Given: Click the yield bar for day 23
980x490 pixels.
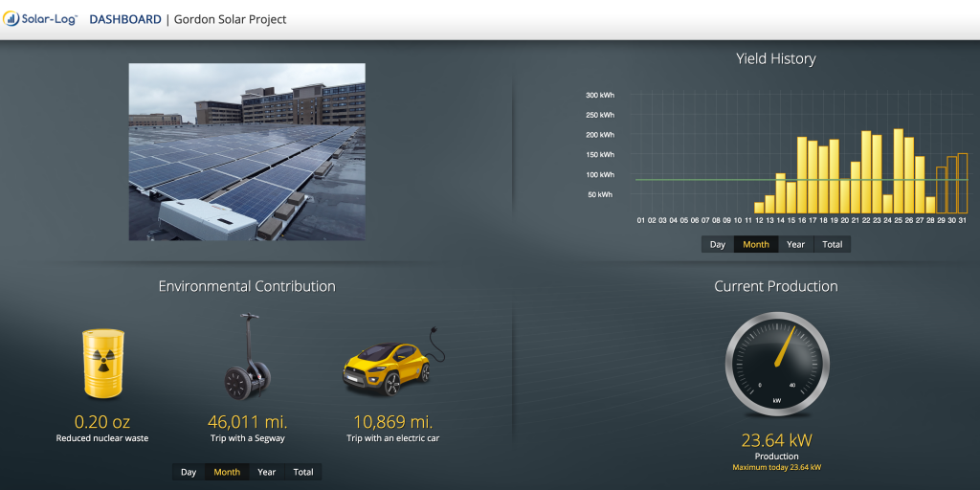Looking at the screenshot, I should [x=877, y=174].
